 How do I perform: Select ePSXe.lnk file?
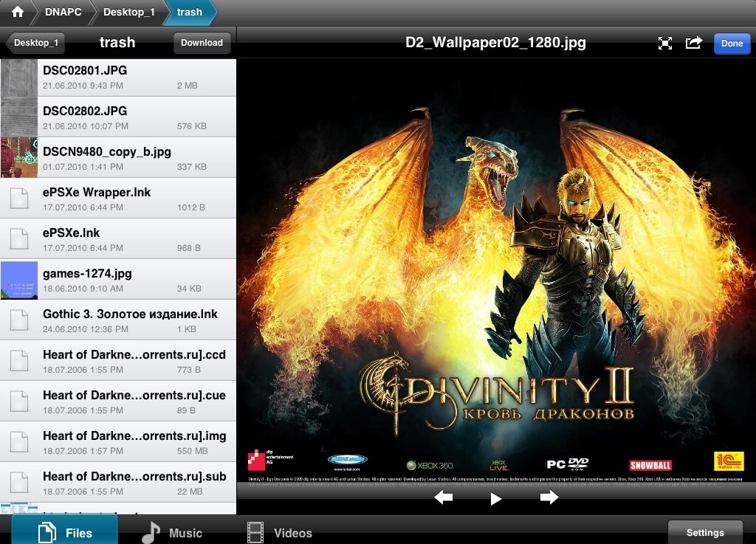pos(118,239)
